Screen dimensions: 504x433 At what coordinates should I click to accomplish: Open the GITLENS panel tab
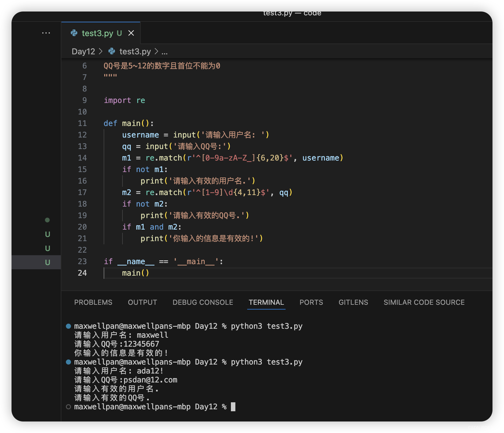click(x=353, y=302)
